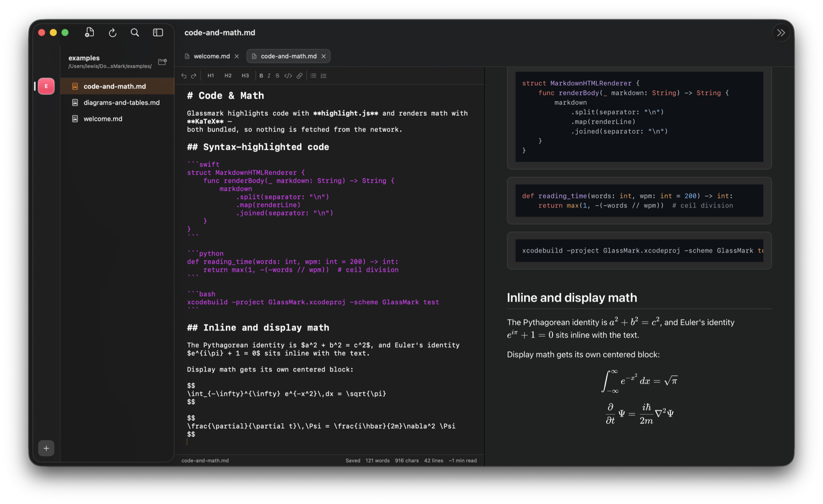This screenshot has width=823, height=504.
Task: Click the document icon on welcome.md tab
Action: 187,56
